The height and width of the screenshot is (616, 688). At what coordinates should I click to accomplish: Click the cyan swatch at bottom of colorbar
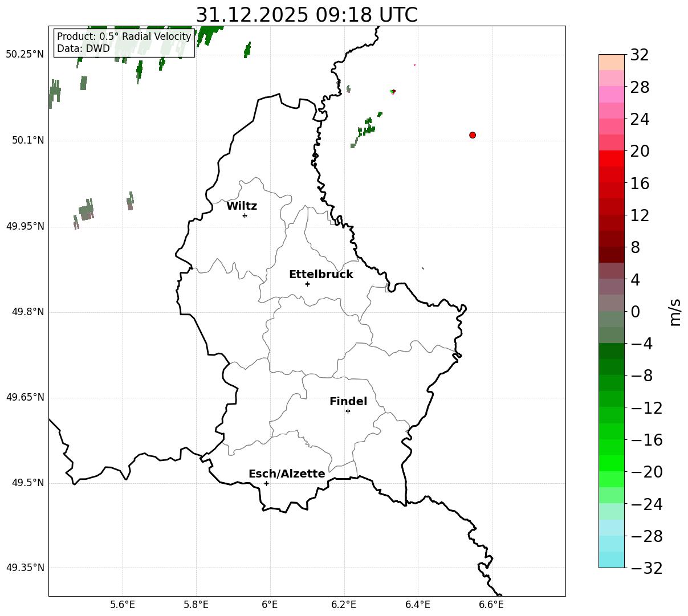point(612,560)
